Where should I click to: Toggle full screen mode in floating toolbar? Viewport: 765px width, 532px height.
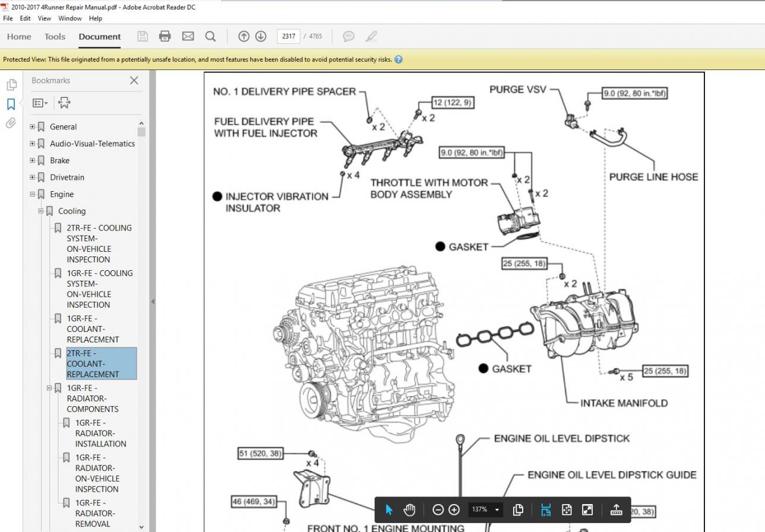[x=587, y=509]
